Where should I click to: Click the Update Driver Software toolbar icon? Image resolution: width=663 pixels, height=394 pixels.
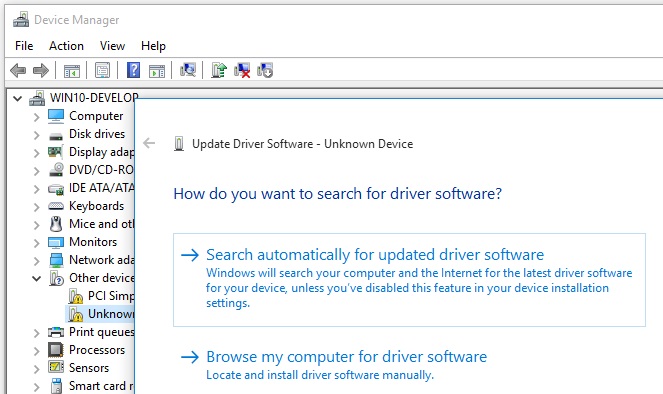point(219,70)
